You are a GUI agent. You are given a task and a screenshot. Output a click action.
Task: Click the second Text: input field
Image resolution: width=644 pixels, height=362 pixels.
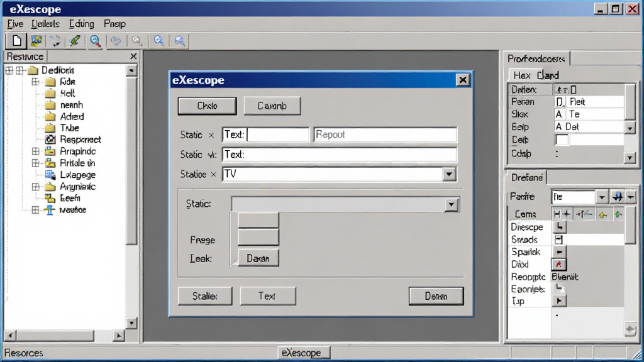[339, 155]
